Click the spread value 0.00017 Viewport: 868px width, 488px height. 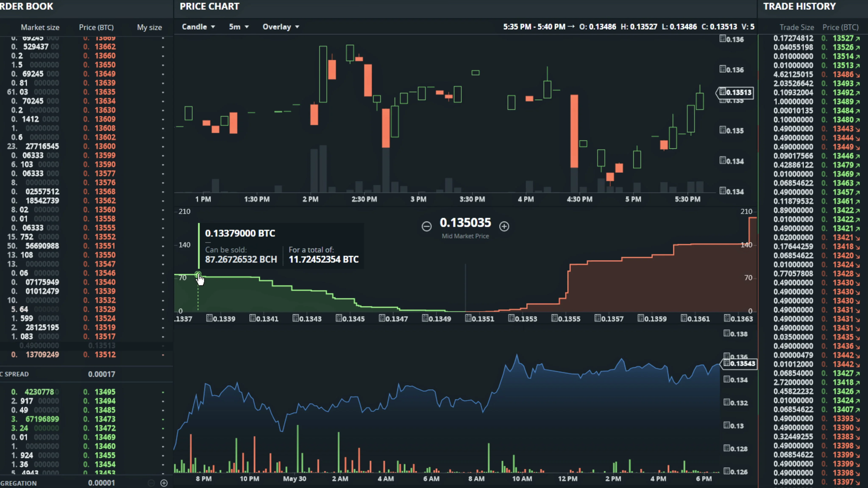(x=102, y=374)
